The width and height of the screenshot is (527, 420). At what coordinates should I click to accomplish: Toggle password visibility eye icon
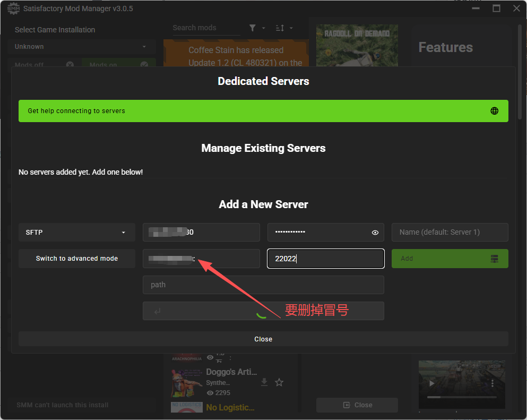tap(375, 233)
